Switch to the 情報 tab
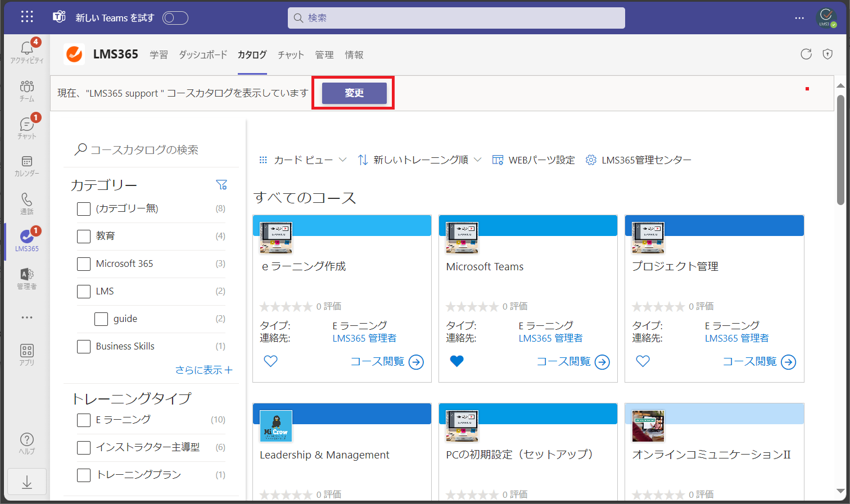Screen dimensions: 850x504 click(x=354, y=55)
